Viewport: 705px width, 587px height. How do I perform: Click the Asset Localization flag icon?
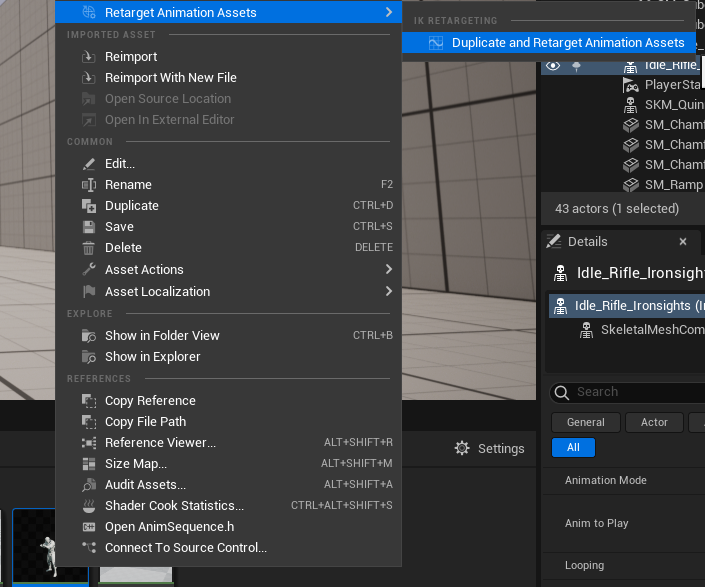89,292
